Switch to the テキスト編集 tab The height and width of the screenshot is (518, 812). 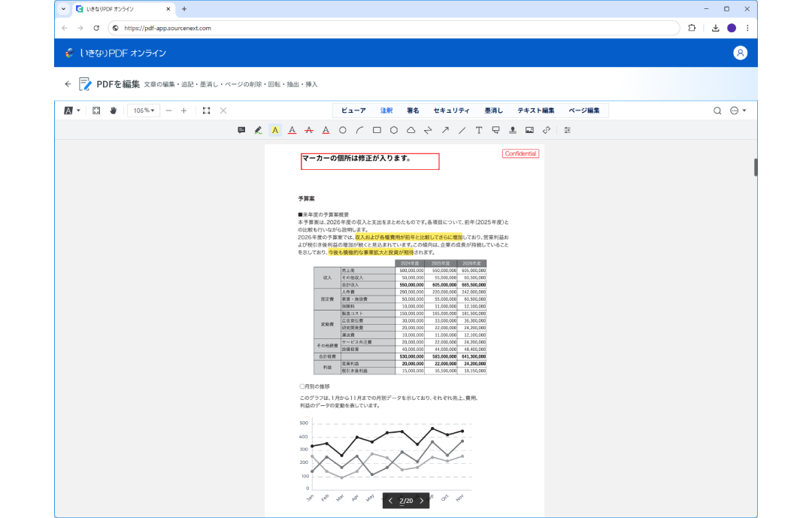(x=535, y=111)
